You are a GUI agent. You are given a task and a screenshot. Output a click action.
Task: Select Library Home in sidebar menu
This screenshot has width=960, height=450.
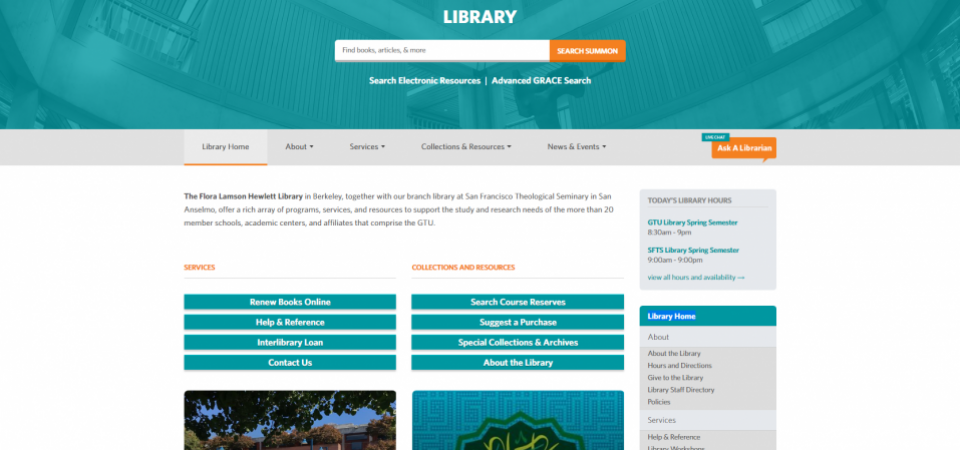pyautogui.click(x=708, y=316)
